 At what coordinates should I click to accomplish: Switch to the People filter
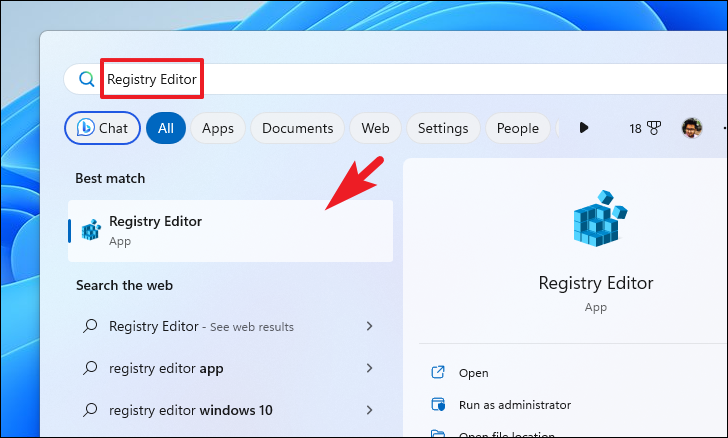[x=518, y=128]
